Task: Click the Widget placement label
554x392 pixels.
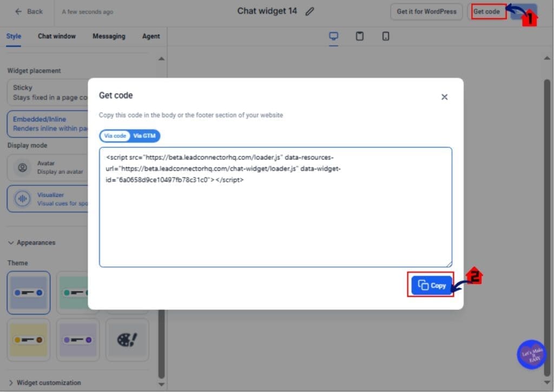Action: tap(34, 71)
